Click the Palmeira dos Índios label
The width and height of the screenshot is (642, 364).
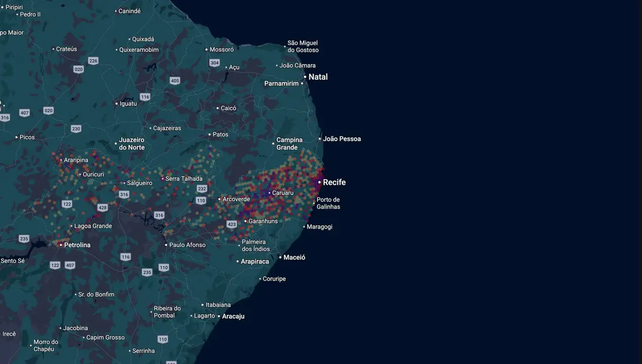[x=256, y=245]
